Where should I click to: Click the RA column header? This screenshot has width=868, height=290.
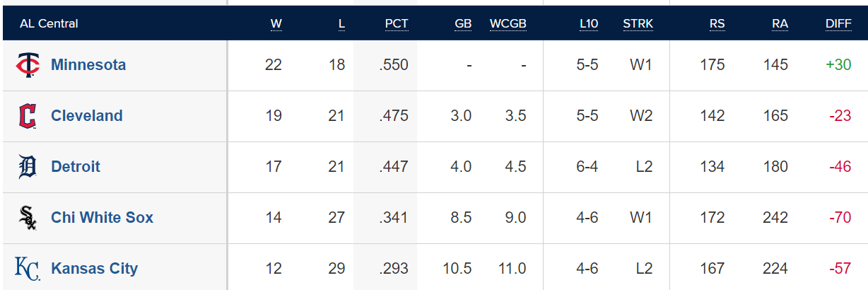780,24
